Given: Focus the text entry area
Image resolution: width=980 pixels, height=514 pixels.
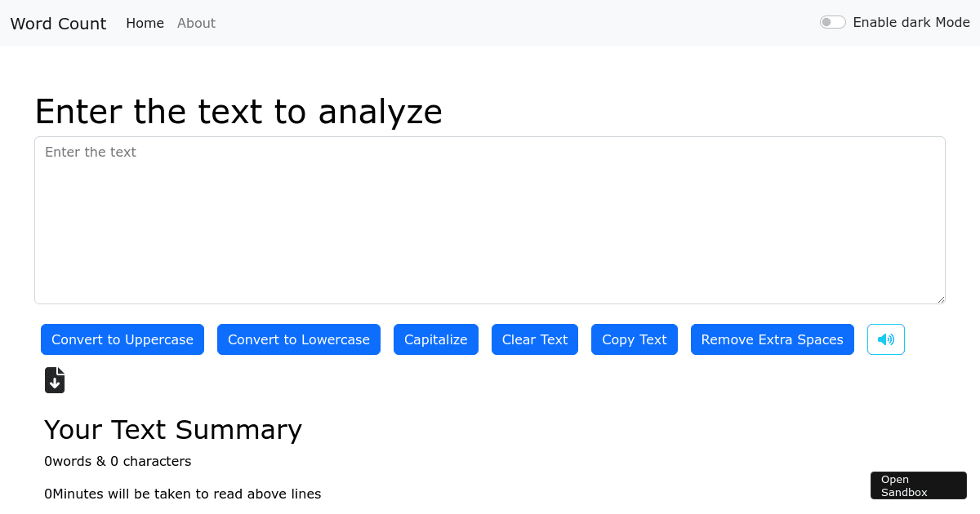Looking at the screenshot, I should 490,220.
